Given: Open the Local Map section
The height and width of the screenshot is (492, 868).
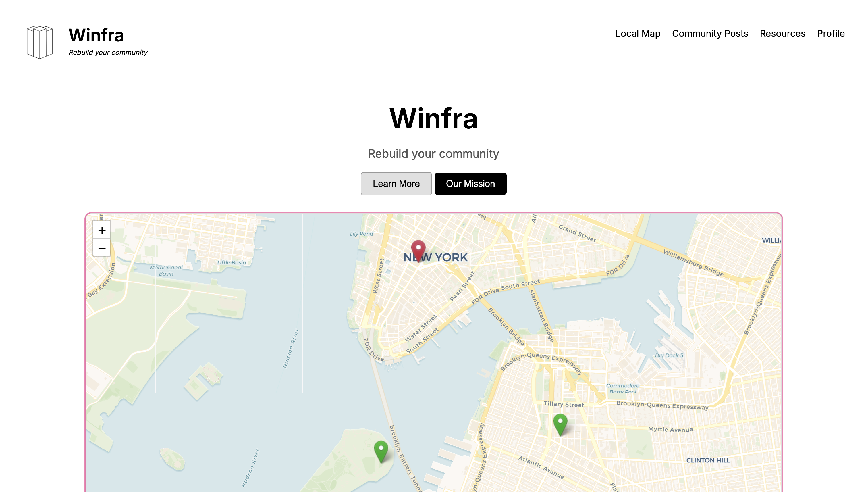Looking at the screenshot, I should (638, 33).
